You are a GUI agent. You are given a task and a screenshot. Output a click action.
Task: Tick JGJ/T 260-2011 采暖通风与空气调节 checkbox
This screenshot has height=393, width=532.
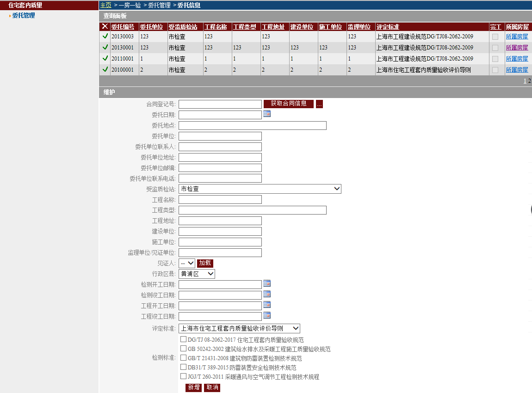184,376
